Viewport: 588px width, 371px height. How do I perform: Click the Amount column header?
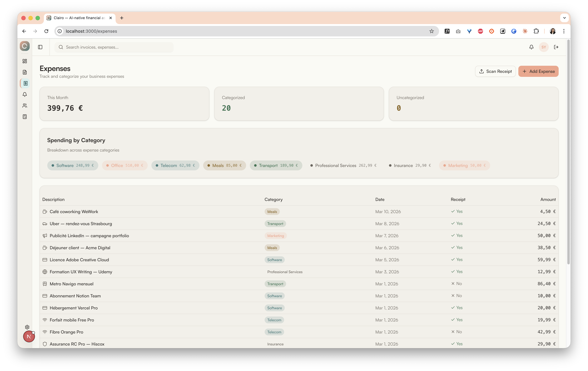[548, 199]
